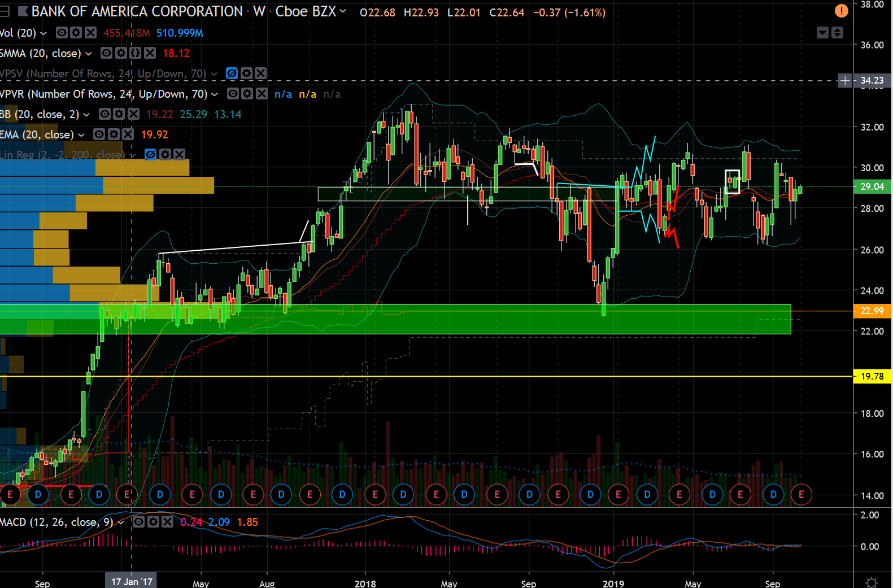Viewport: 893px width, 588px height.
Task: Hide the VPVR indicator with eye icon
Action: 233,94
